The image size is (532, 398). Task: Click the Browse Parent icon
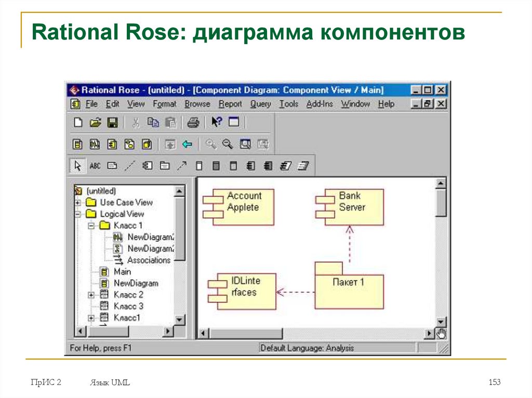coord(170,144)
